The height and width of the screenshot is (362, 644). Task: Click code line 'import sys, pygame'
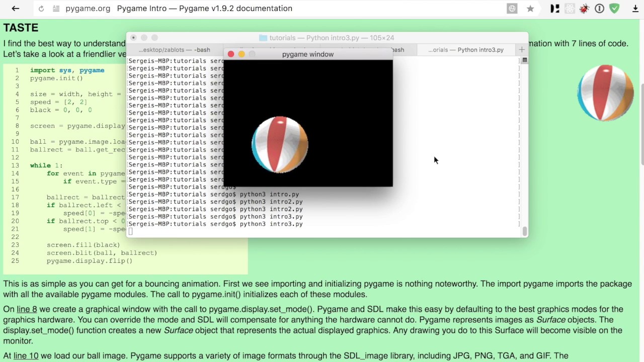point(67,70)
